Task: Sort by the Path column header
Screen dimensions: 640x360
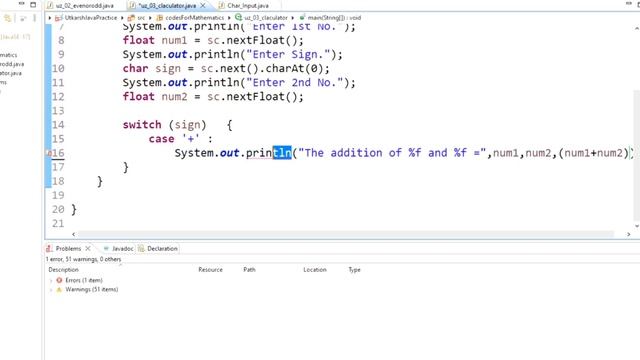Action: (249, 269)
